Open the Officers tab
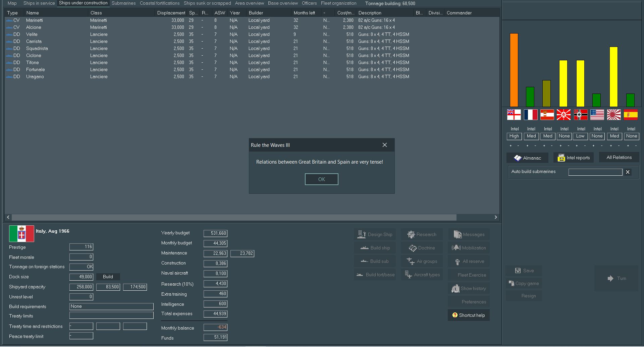The height and width of the screenshot is (347, 644). (309, 3)
